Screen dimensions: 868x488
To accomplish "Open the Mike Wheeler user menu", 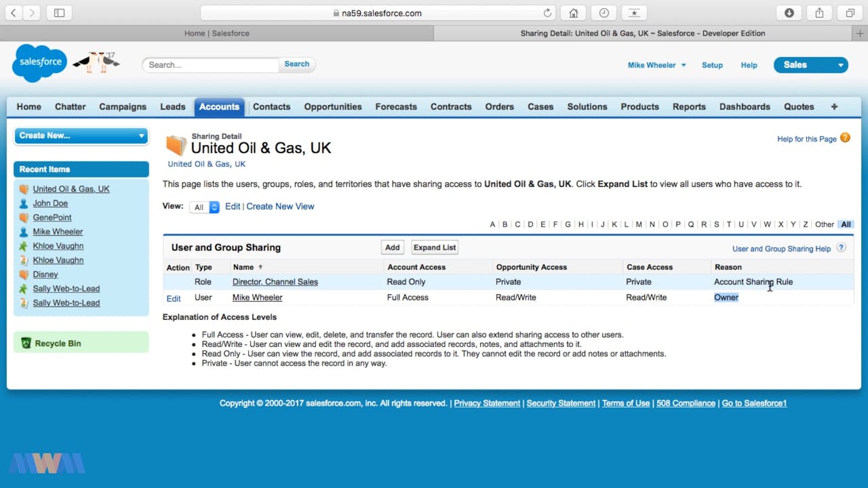I will click(656, 65).
